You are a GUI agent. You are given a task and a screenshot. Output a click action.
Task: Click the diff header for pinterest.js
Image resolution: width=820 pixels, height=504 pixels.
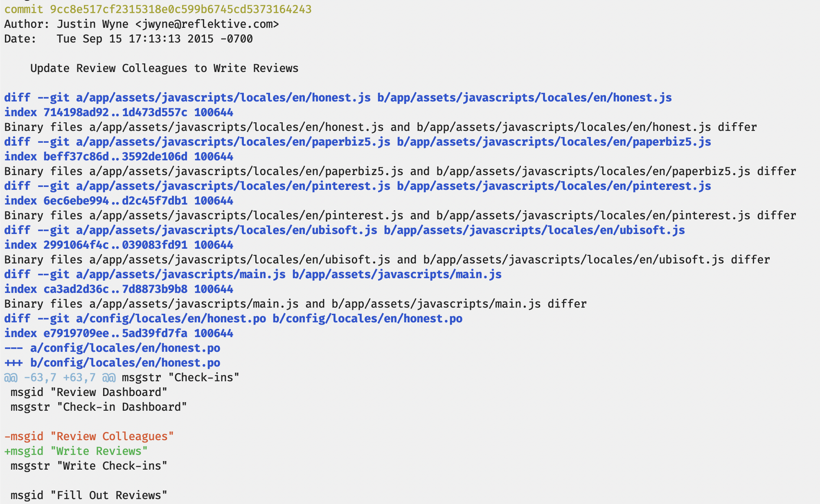(357, 186)
